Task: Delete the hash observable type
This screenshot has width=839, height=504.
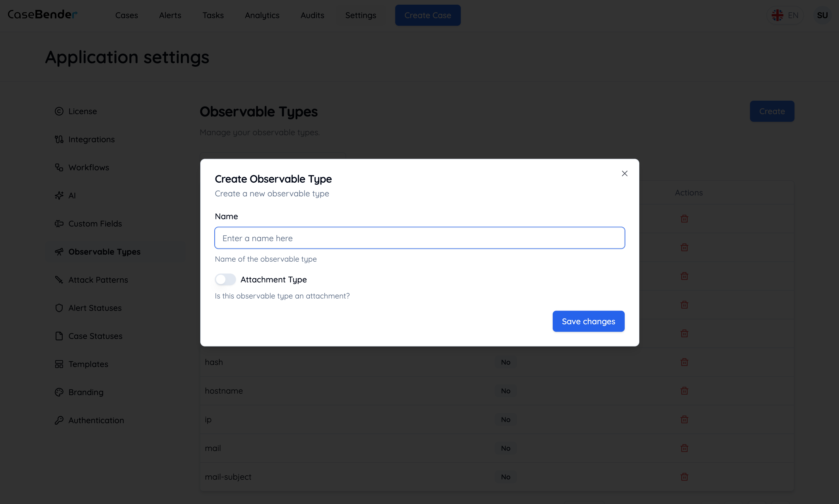Action: point(684,362)
